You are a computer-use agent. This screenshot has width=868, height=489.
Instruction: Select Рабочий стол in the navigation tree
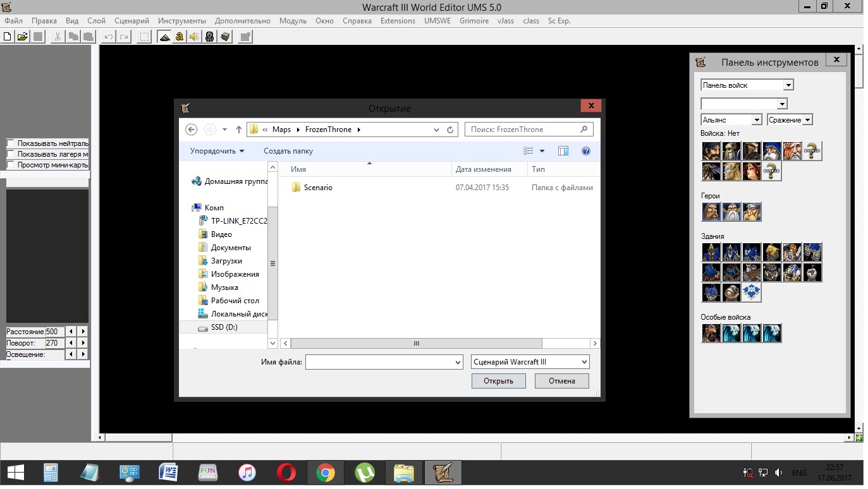235,301
